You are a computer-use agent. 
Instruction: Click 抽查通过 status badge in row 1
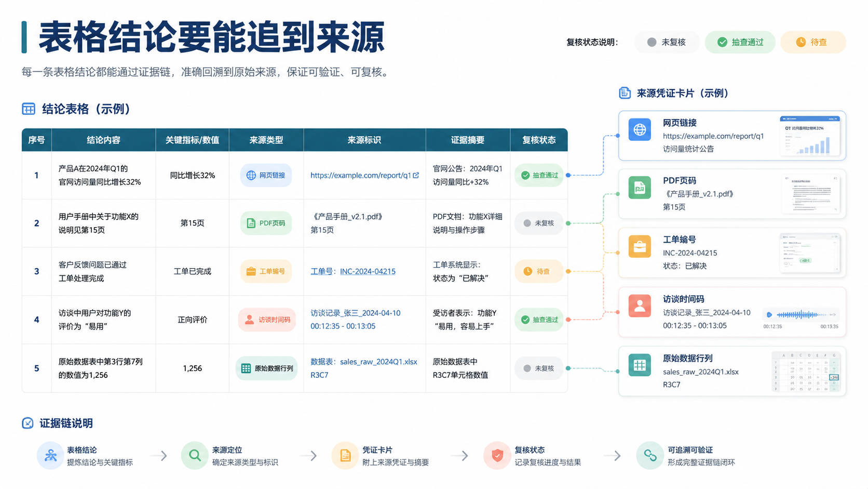tap(539, 175)
